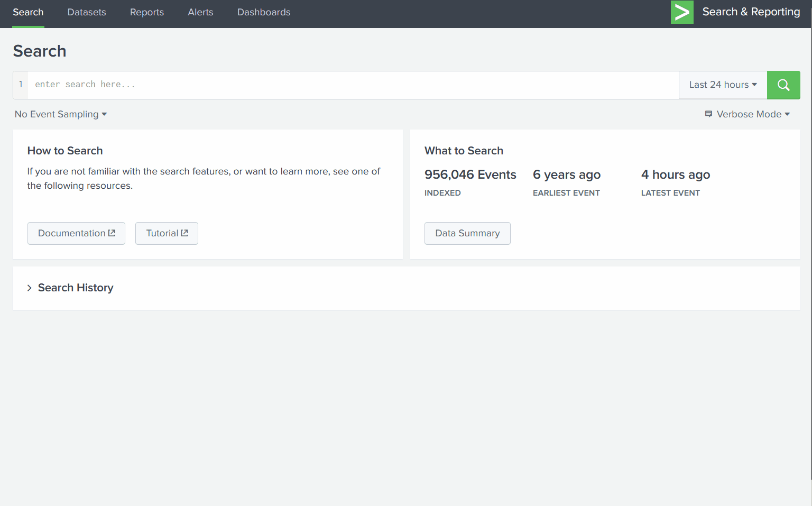This screenshot has width=812, height=506.
Task: Switch to the Datasets tab
Action: coord(86,12)
